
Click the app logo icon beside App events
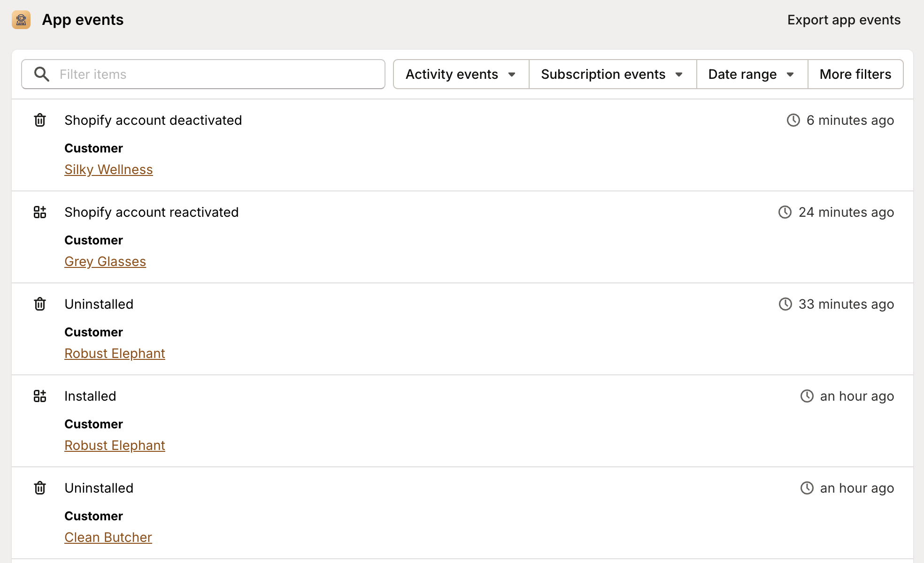21,20
